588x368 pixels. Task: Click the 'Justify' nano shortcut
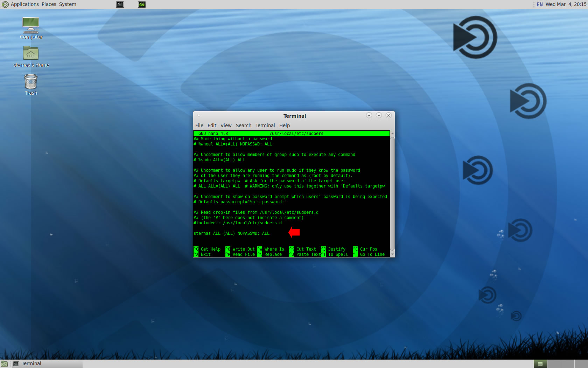click(333, 249)
